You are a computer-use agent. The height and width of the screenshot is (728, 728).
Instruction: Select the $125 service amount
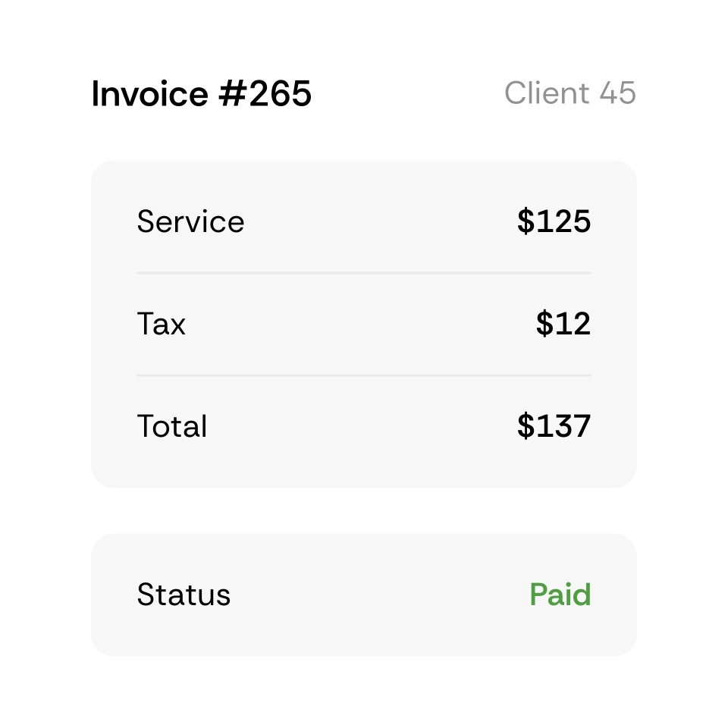tap(554, 221)
